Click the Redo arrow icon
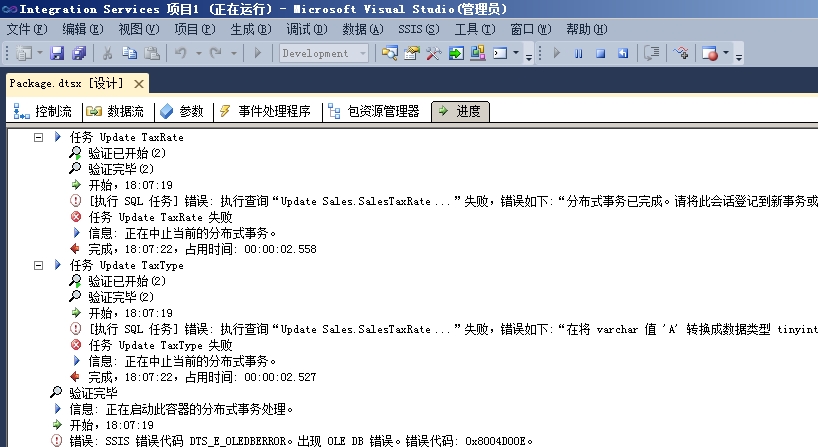This screenshot has width=818, height=447. (215, 53)
